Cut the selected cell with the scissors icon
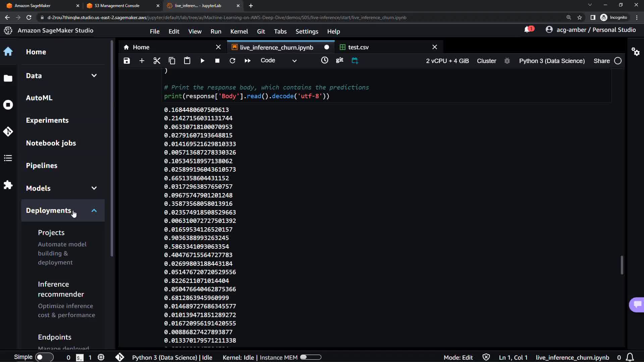644x362 pixels. tap(157, 61)
